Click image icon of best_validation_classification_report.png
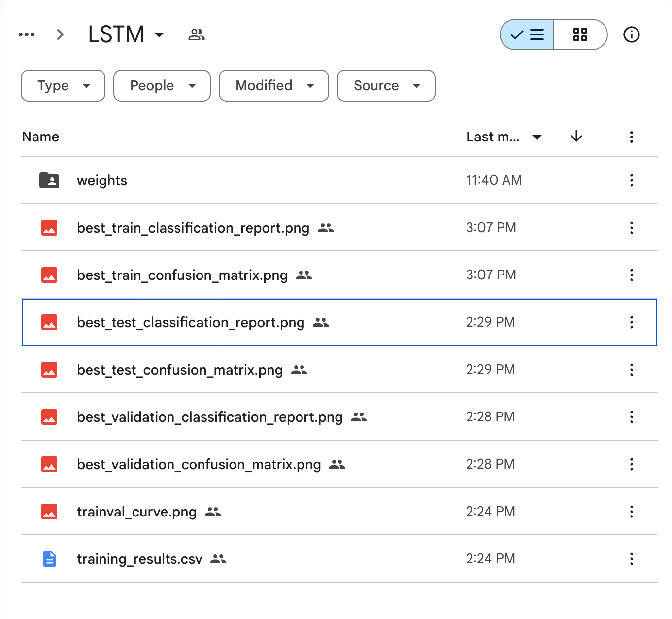672x619 pixels. click(49, 417)
